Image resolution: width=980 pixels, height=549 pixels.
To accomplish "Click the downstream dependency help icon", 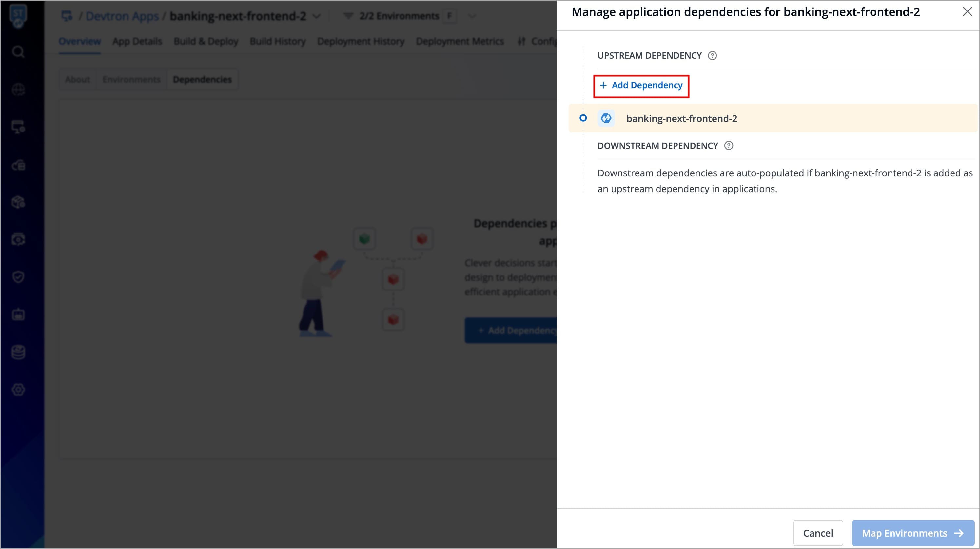I will point(729,145).
